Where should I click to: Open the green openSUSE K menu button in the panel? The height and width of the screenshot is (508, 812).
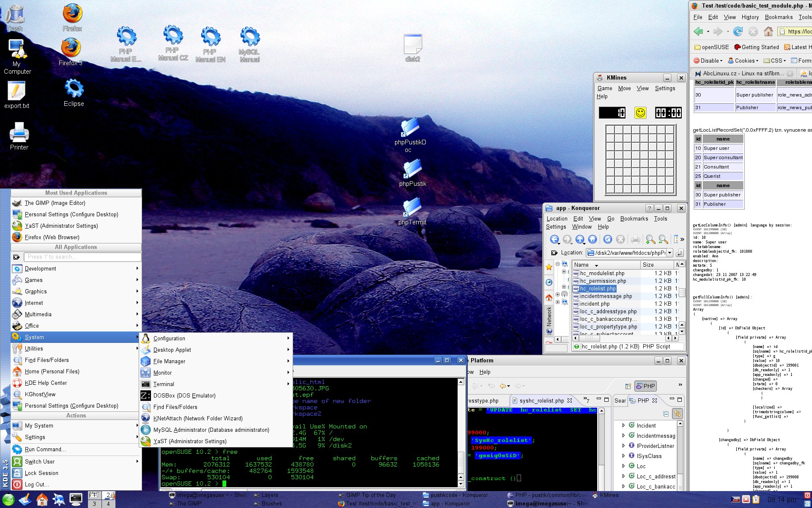point(8,500)
